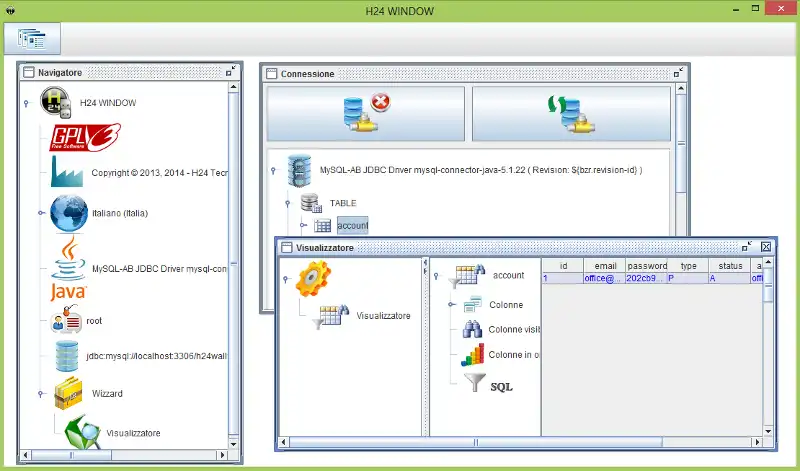
Task: Select the MySQL driver database icon in Connessione
Action: coord(299,170)
